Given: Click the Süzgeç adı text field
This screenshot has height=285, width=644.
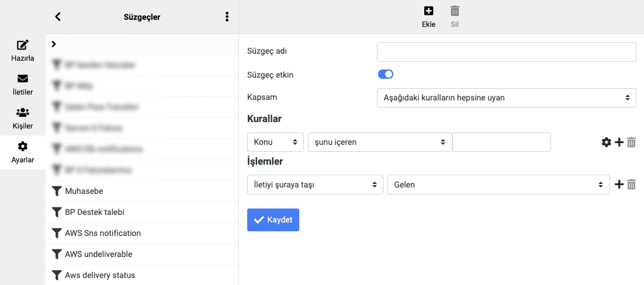Looking at the screenshot, I should [x=506, y=51].
